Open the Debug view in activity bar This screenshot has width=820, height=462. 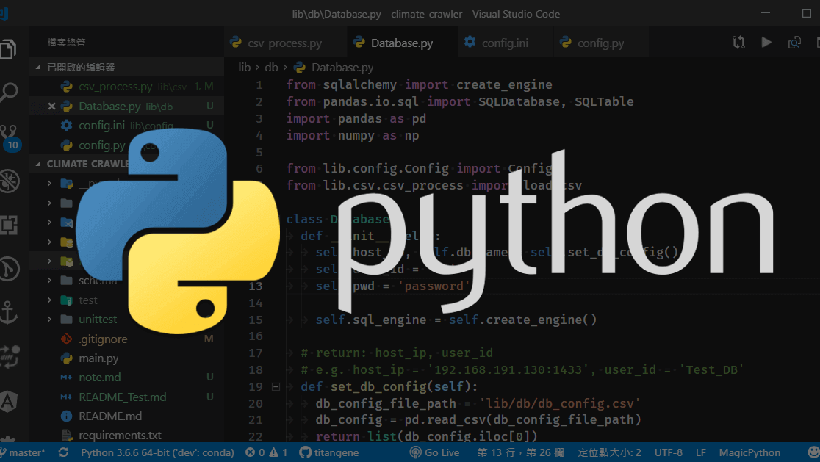pos(9,181)
